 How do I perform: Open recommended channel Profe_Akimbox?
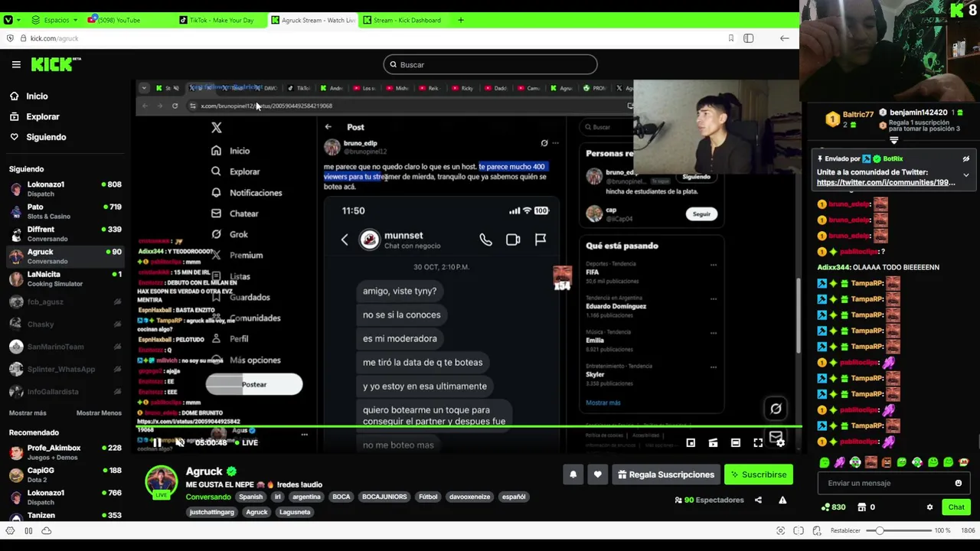pyautogui.click(x=65, y=452)
